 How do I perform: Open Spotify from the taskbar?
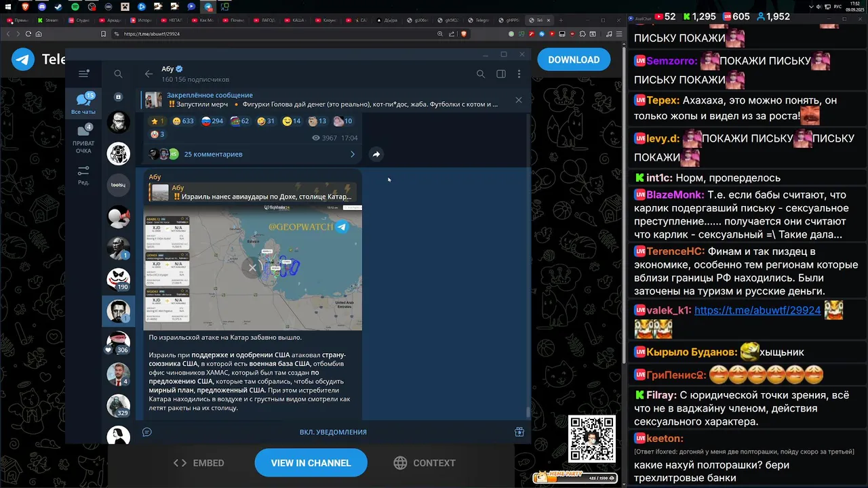pos(75,7)
